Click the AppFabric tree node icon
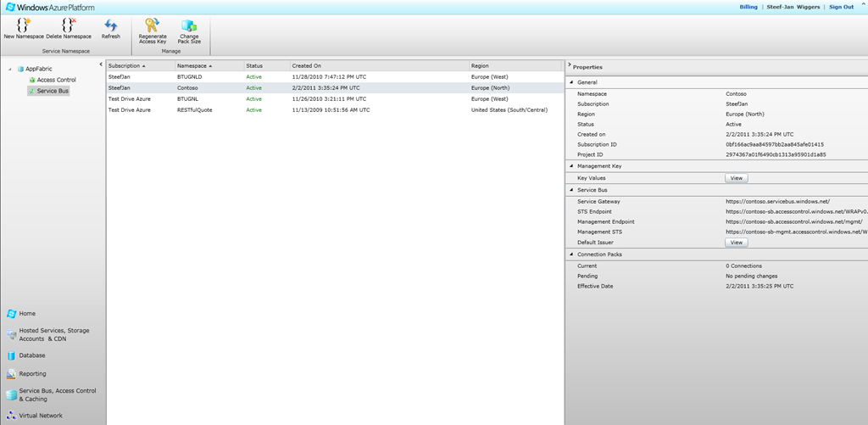Viewport: 868px width, 425px height. coord(20,70)
